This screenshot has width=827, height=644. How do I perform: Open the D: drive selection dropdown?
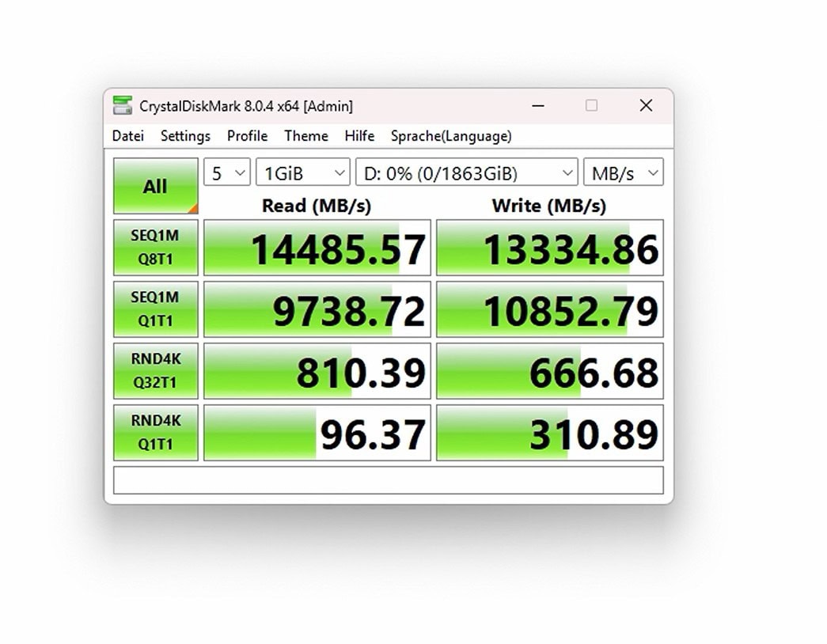466,173
